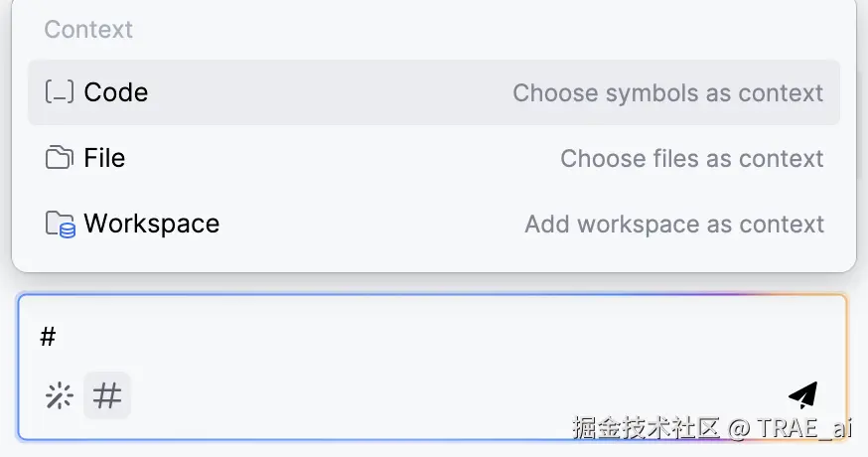Click "Add workspace as context" description
The image size is (868, 457).
pyautogui.click(x=673, y=225)
